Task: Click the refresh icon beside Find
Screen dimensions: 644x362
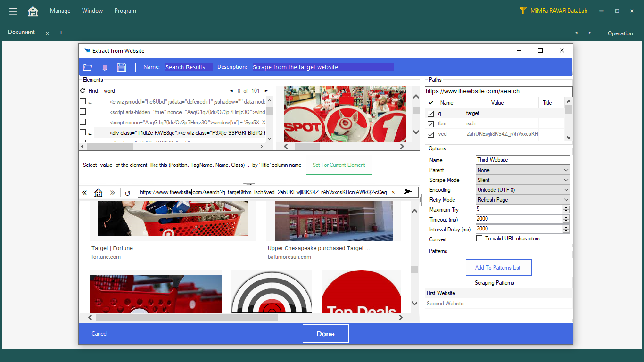Action: (x=83, y=91)
